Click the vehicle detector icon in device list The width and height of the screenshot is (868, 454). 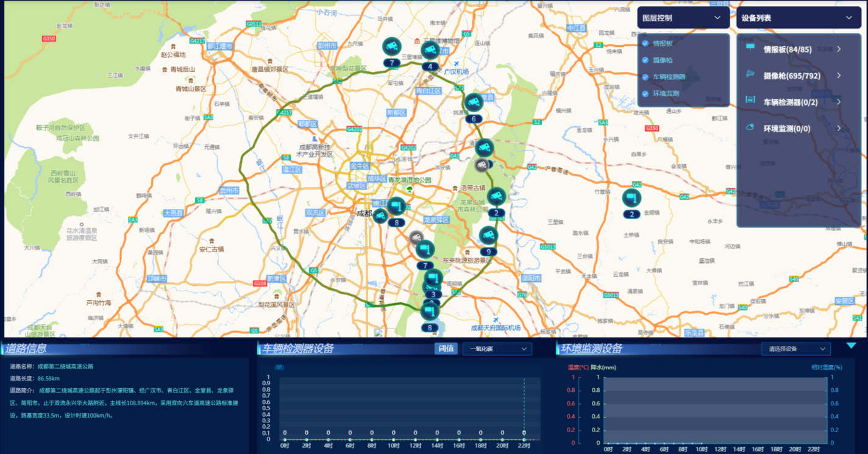[750, 101]
